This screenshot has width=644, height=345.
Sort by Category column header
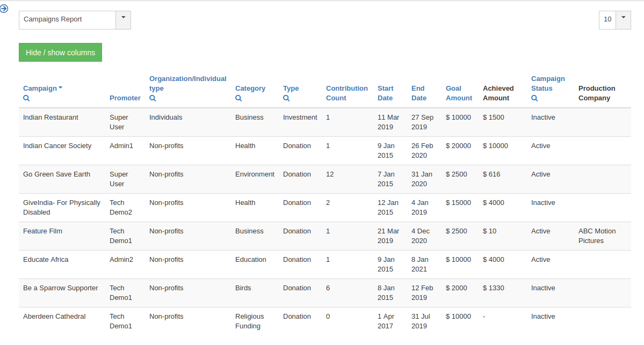250,88
